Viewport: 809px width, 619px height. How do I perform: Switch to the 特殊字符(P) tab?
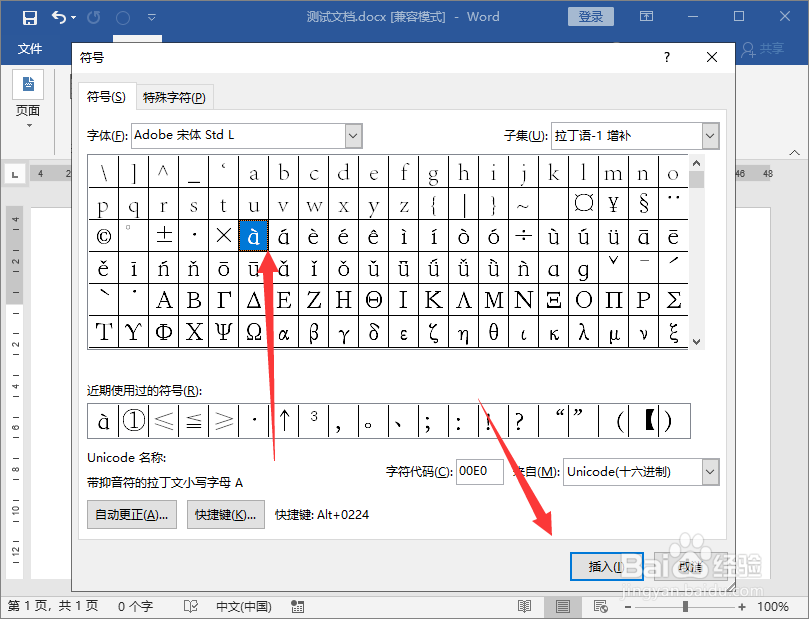pyautogui.click(x=174, y=97)
